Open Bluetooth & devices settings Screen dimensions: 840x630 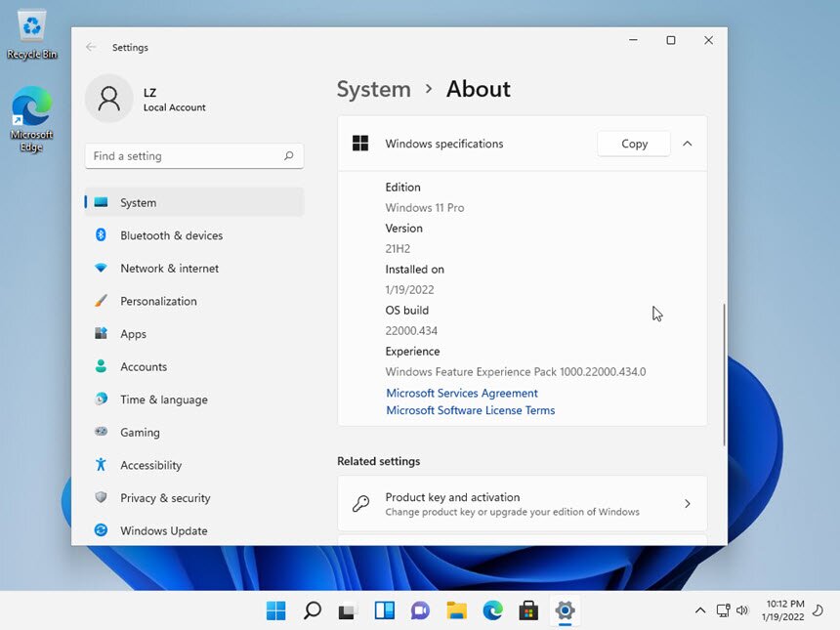point(194,235)
